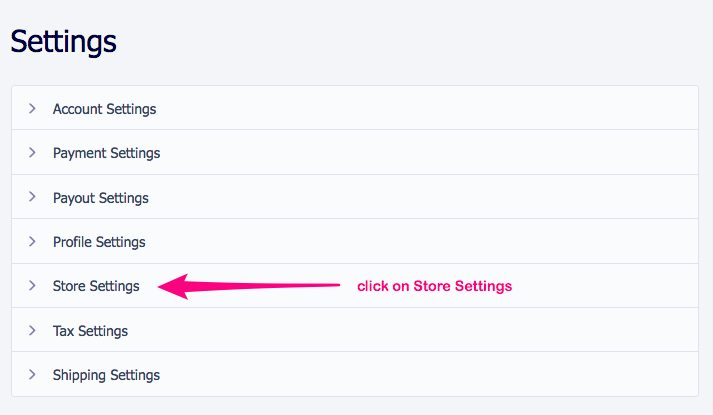
Task: Select the Profile Settings text
Action: click(x=99, y=242)
